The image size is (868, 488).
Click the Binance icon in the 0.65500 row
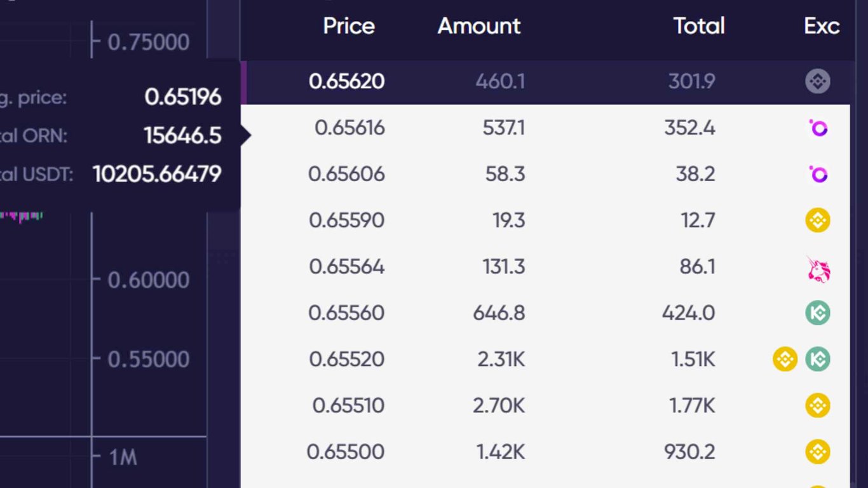(818, 452)
